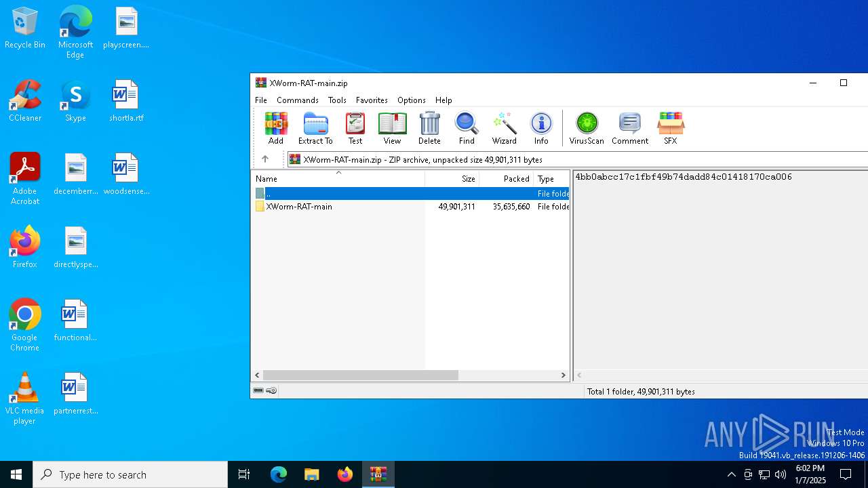868x488 pixels.
Task: Open the Options menu
Action: pyautogui.click(x=412, y=100)
